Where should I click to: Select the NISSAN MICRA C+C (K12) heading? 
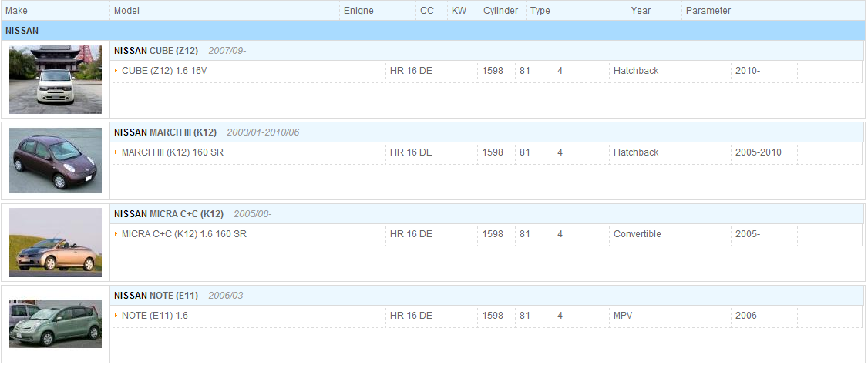click(x=169, y=214)
